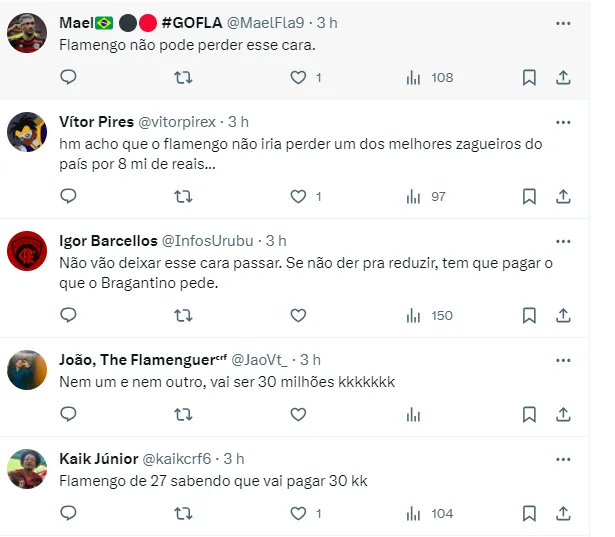
Task: Retweet Kaik Júnior's tweet
Action: 183,513
